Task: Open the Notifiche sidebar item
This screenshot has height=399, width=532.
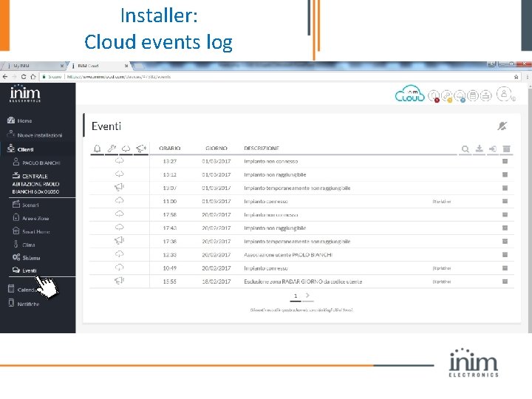Action: [24, 304]
